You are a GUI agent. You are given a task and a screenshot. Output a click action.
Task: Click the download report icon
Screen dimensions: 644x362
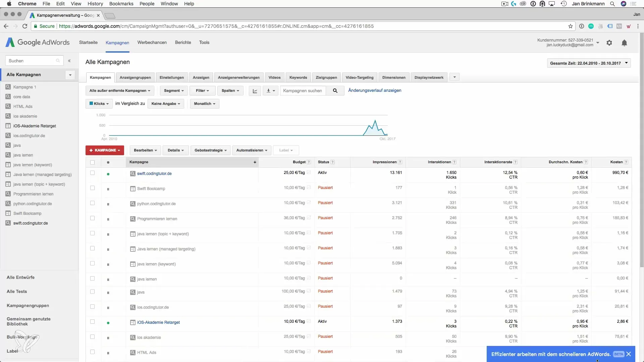[269, 91]
